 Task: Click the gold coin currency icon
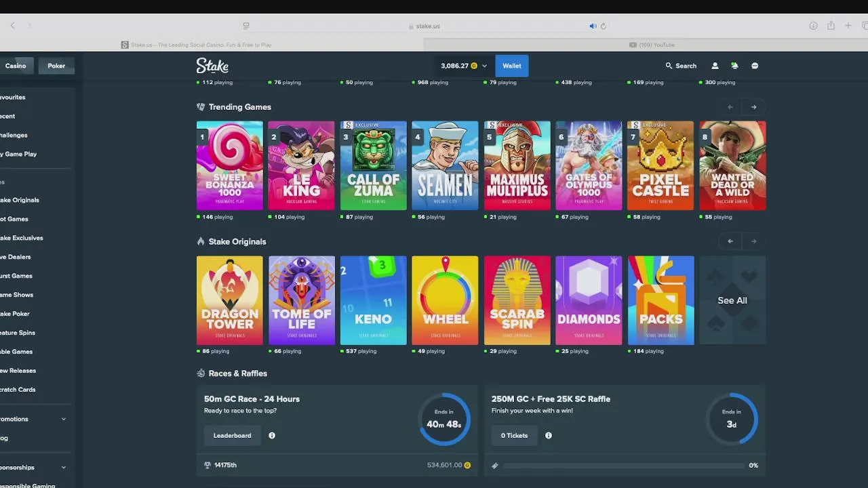pyautogui.click(x=474, y=66)
